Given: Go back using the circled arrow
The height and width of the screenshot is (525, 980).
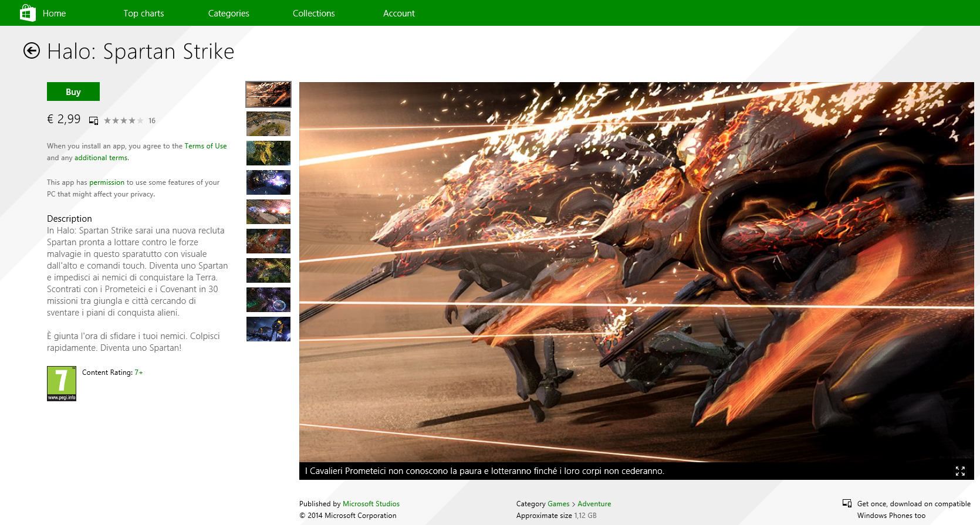Looking at the screenshot, I should click(32, 51).
